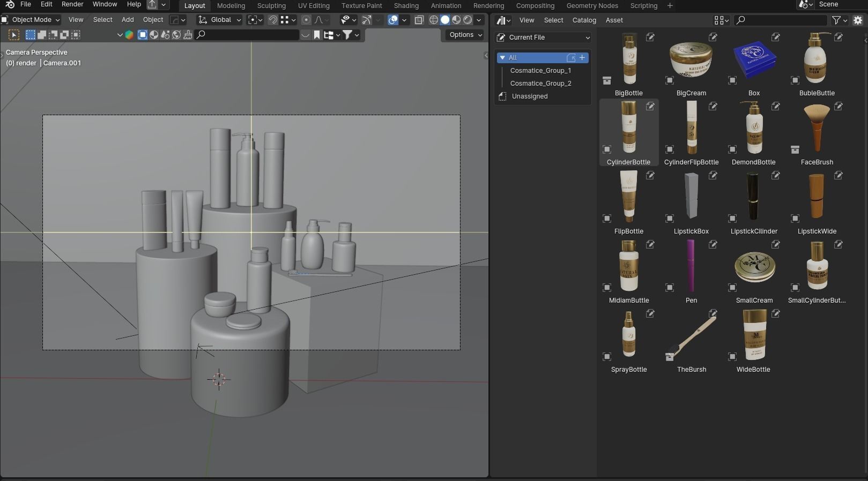The image size is (868, 481).
Task: Open Global transform orientation dropdown
Action: click(x=220, y=20)
